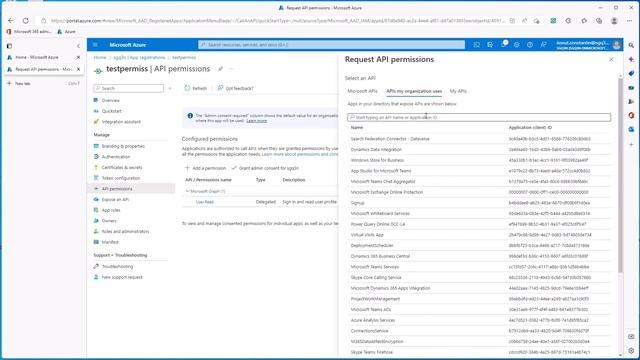Open Manifest menu item
This screenshot has height=360, width=640.
click(110, 242)
